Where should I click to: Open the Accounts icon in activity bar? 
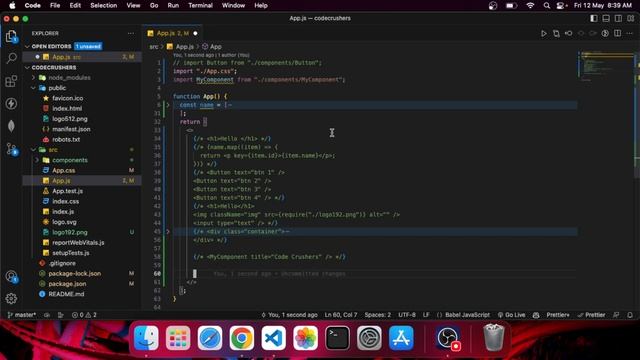pyautogui.click(x=11, y=277)
